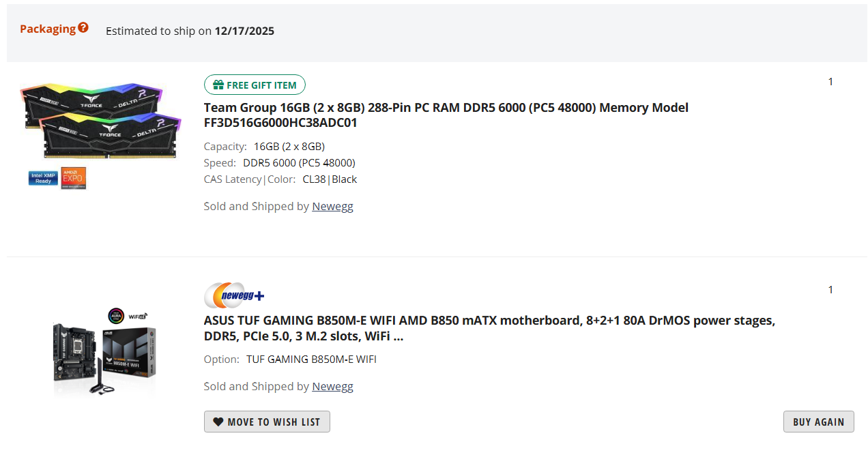Click the TUF GAMING B850M-E WIFI option value

click(x=311, y=359)
